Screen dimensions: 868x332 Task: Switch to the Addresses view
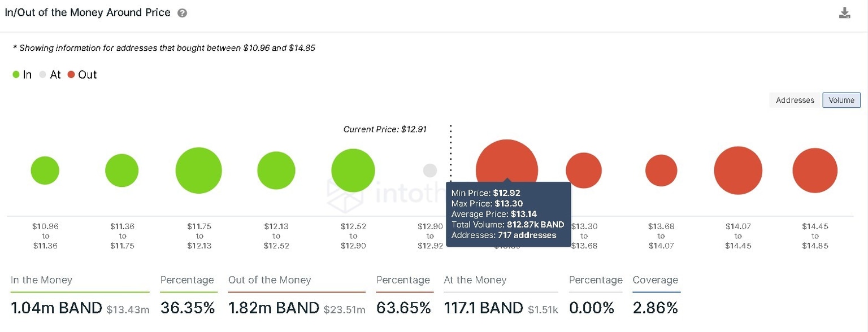794,100
